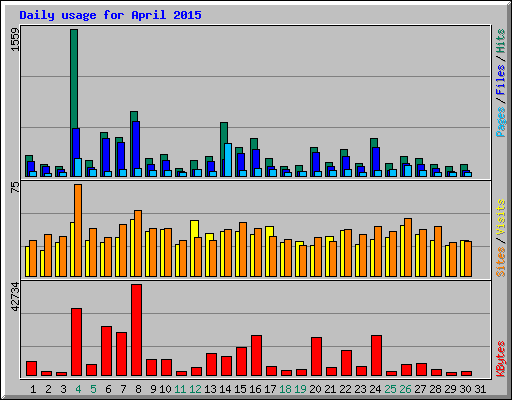Click the Hits legend label
This screenshot has height=400, width=512.
[501, 41]
